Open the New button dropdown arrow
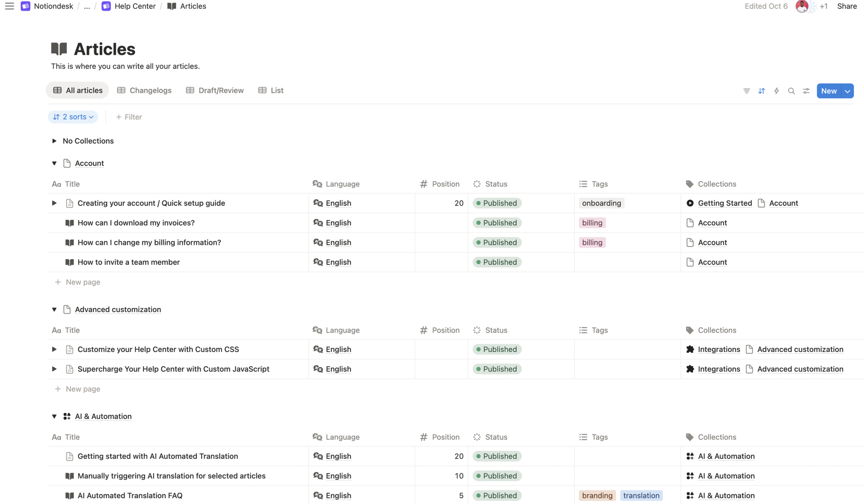 [x=847, y=91]
